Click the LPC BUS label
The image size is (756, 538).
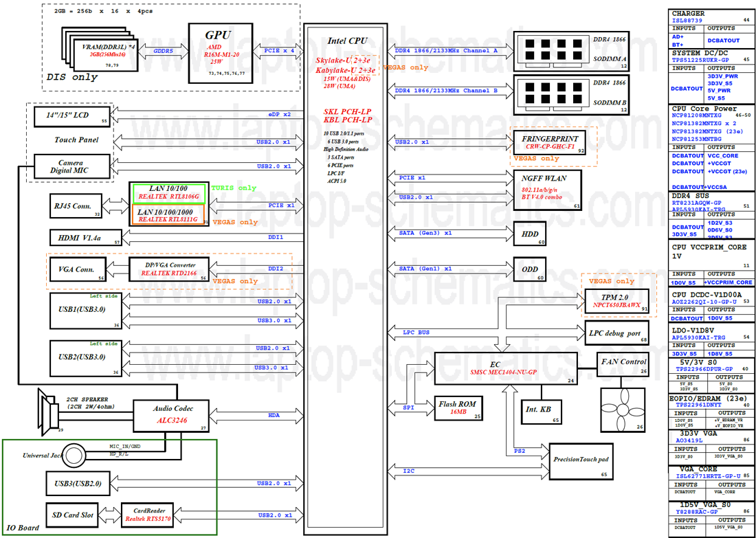416,333
